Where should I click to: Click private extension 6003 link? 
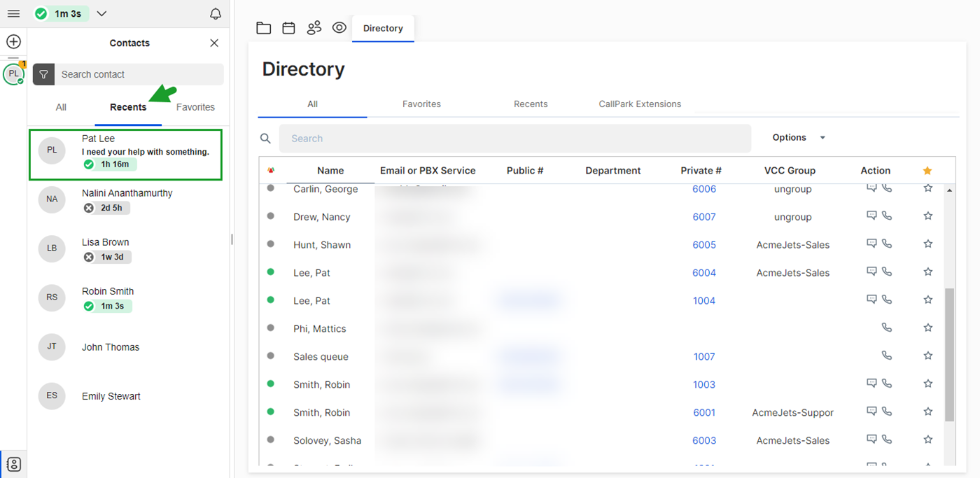pos(704,441)
